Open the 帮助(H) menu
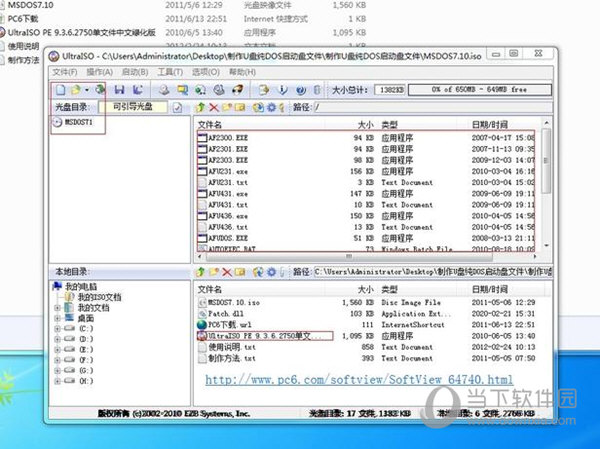 coord(242,72)
